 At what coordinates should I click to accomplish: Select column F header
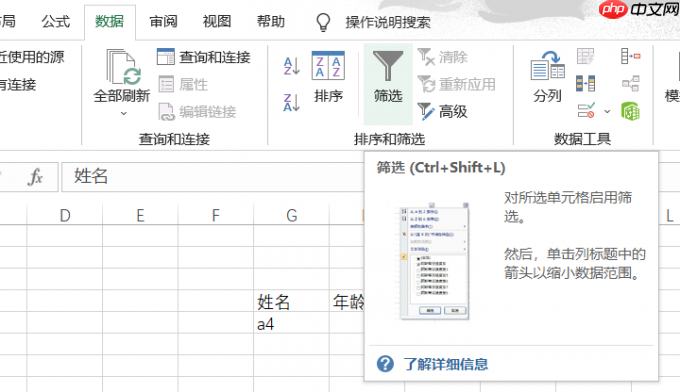pyautogui.click(x=216, y=215)
